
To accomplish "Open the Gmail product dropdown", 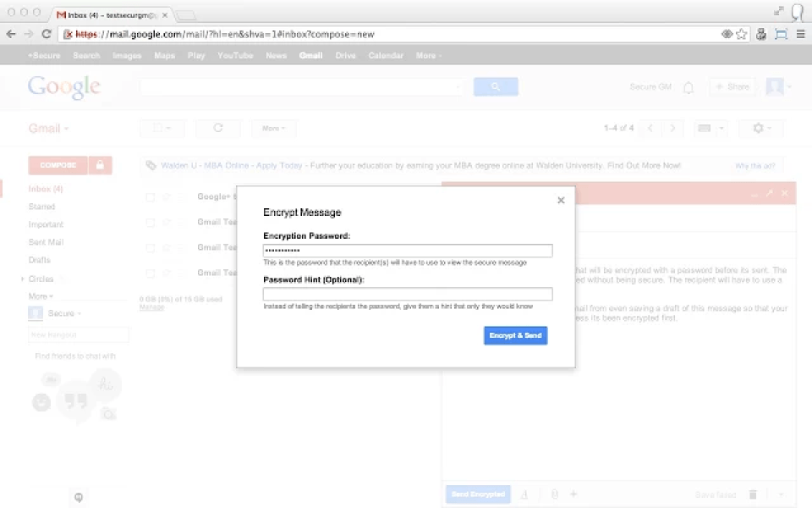I will point(48,129).
